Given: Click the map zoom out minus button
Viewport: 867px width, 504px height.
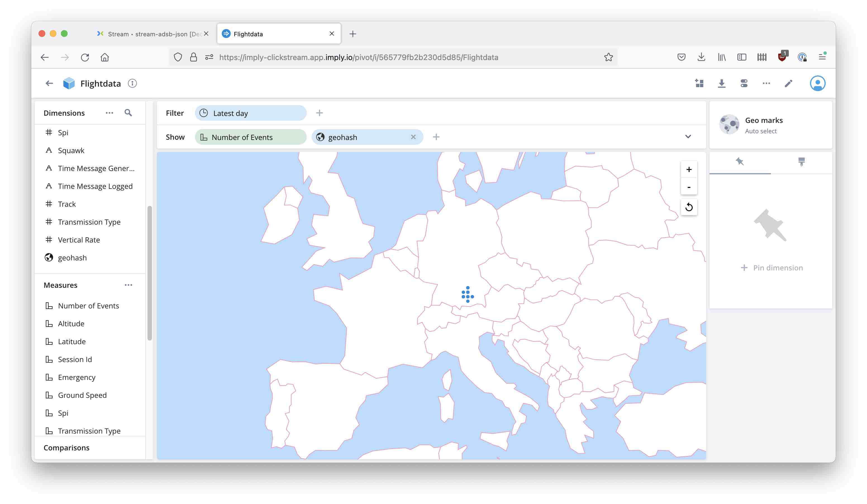Looking at the screenshot, I should (689, 187).
